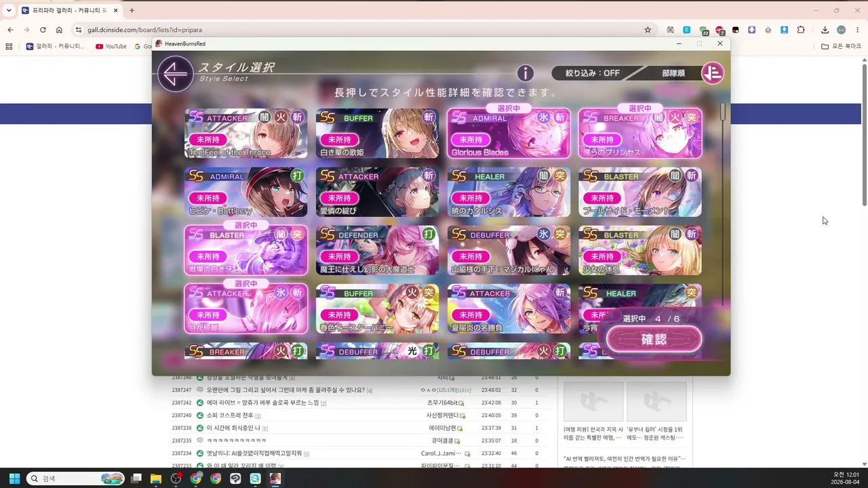This screenshot has width=868, height=488.
Task: Deselect the 僕らのプリンセス breaker card
Action: (x=640, y=134)
